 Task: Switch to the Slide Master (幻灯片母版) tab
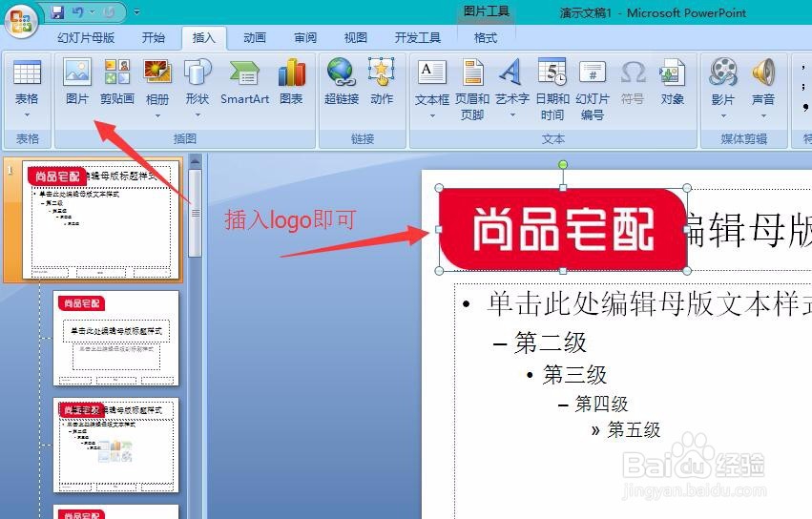86,38
